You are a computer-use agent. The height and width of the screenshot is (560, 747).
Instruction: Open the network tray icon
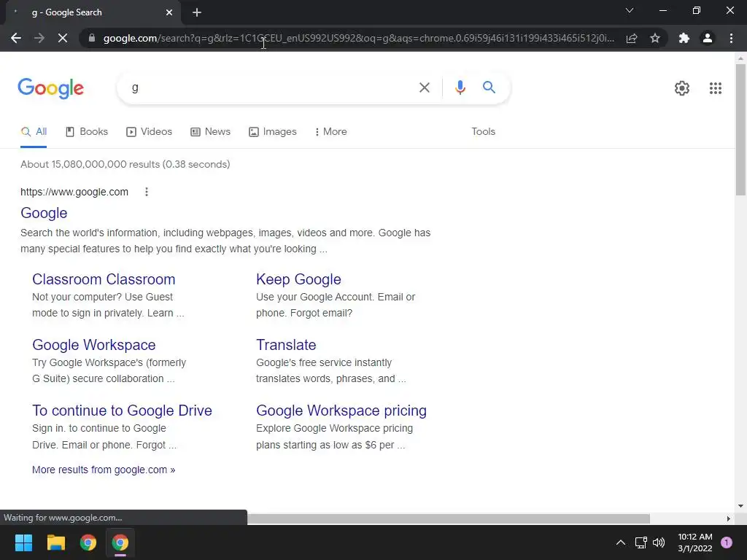640,542
